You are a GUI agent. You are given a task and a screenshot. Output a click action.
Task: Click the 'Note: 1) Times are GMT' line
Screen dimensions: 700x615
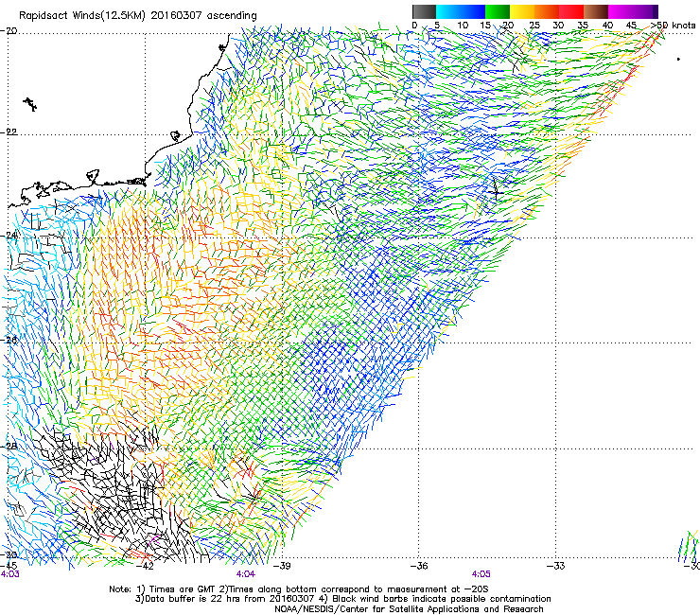tap(299, 589)
